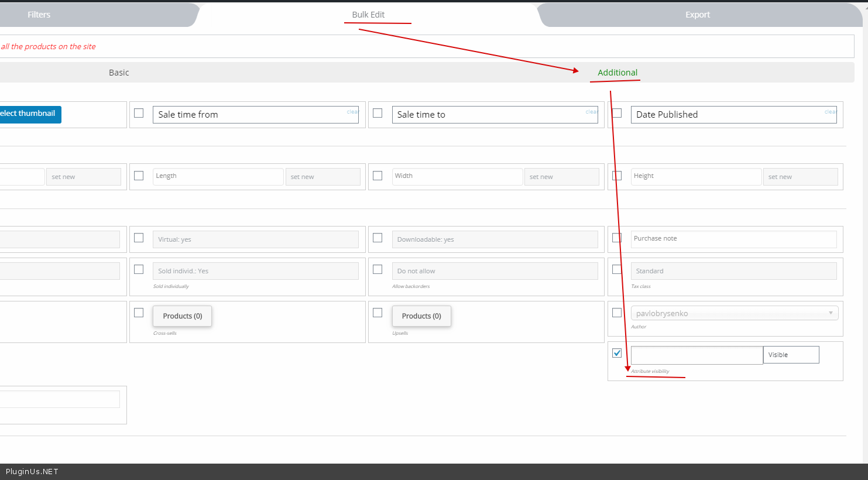868x480 pixels.
Task: Expand the Do not allow backorders dropdown
Action: 495,271
